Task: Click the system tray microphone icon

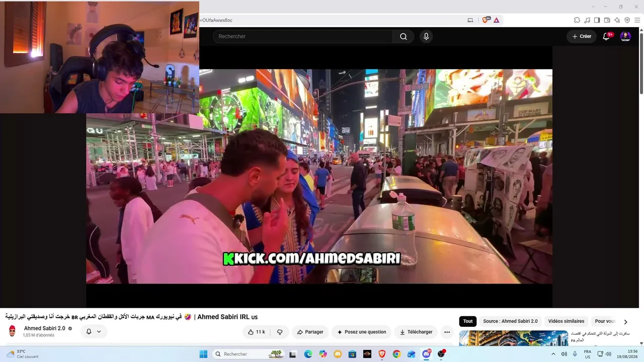Action: pyautogui.click(x=575, y=354)
